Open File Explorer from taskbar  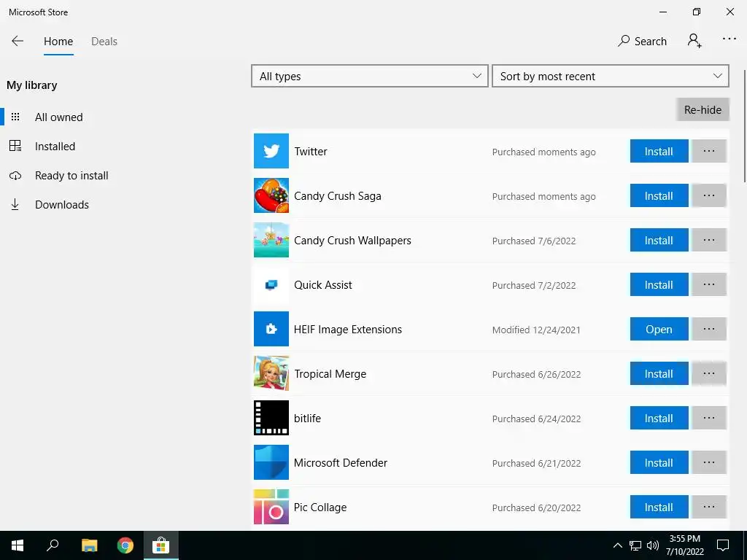[89, 545]
